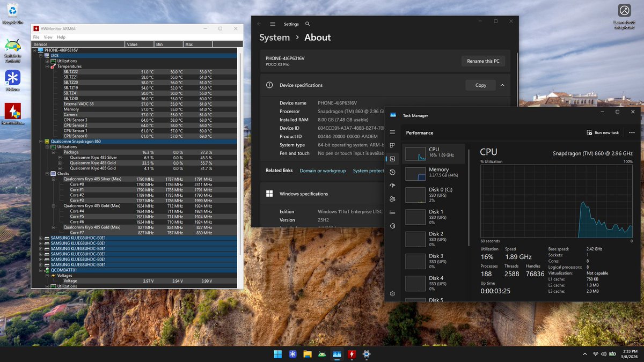Click Learn about this picture icon
The height and width of the screenshot is (362, 644).
(624, 16)
